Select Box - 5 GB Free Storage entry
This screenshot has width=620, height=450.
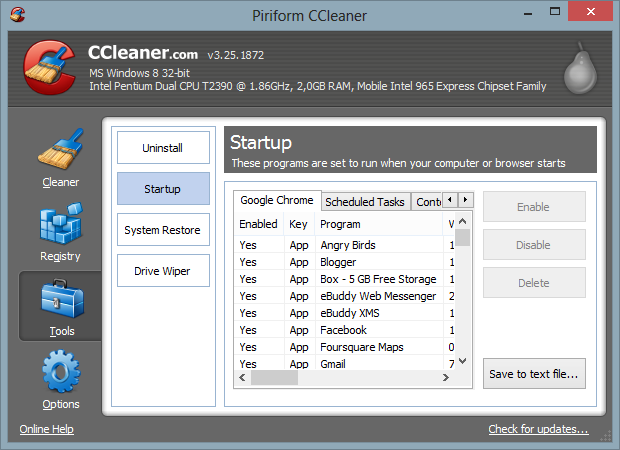click(x=344, y=279)
